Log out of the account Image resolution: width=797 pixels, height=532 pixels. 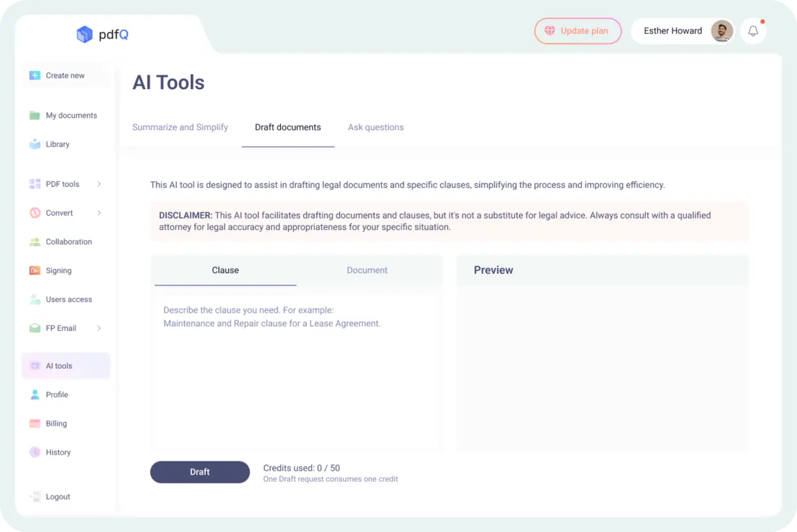click(x=58, y=496)
